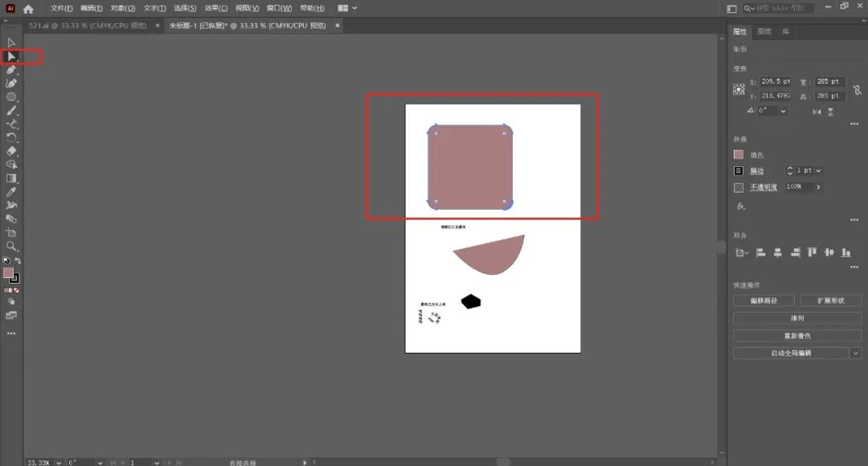Open the arrange documents workspace dropdown
This screenshot has height=466, width=868.
[347, 8]
